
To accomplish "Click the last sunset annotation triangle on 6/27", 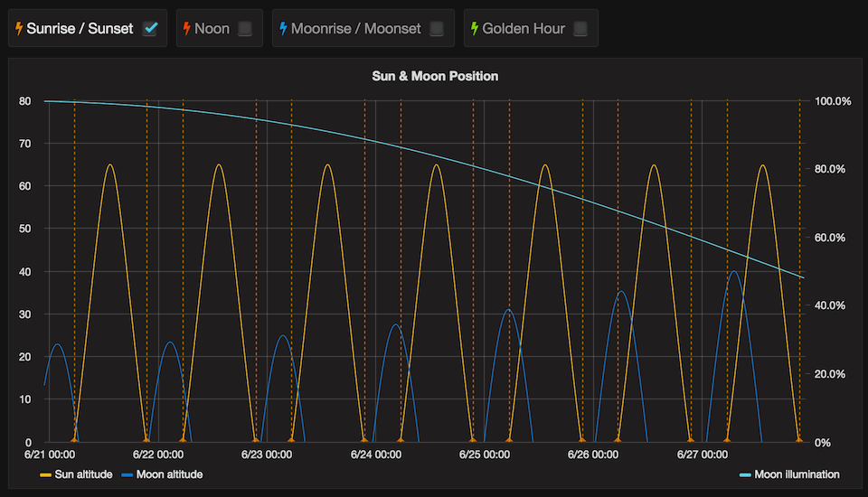I will 799,439.
